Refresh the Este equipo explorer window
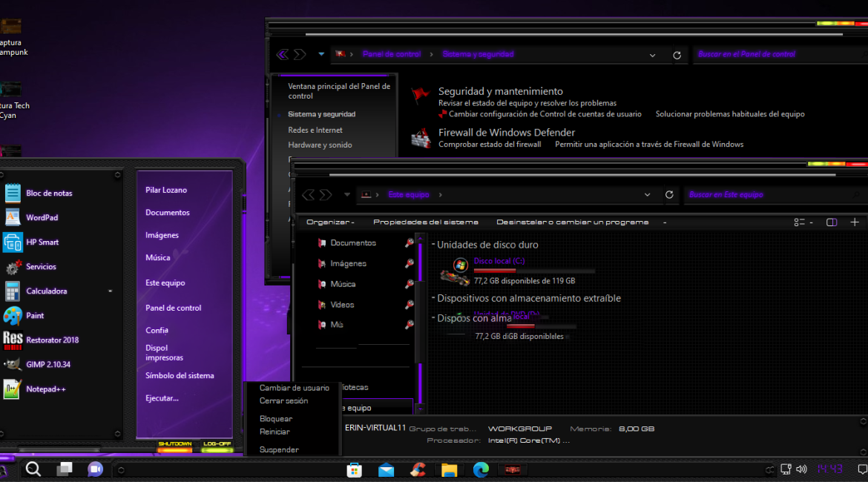Screen dimensions: 868x482 (x=669, y=195)
